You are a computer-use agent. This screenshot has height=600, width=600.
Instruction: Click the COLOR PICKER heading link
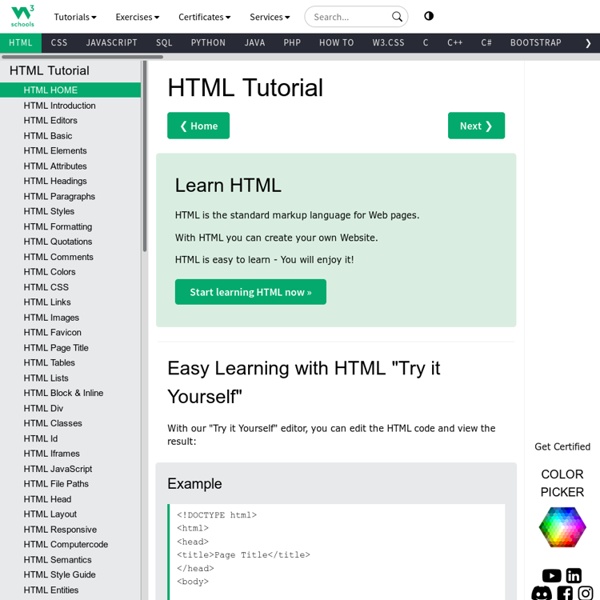562,483
